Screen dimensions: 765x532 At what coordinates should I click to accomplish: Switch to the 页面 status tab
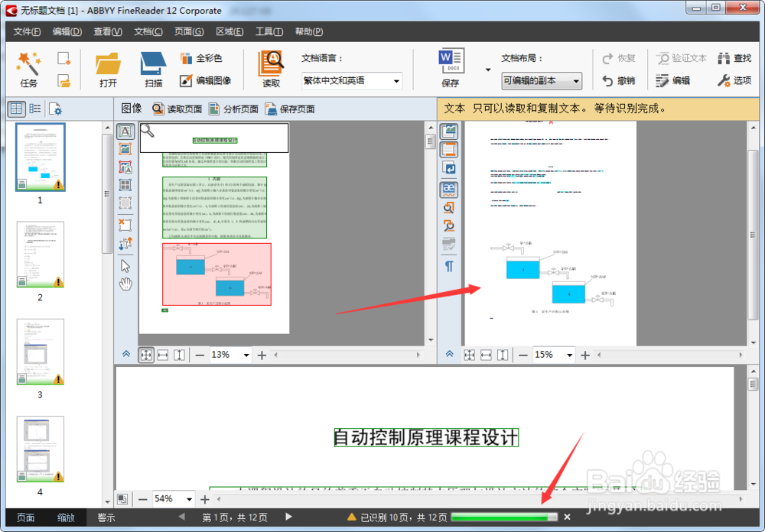[x=25, y=517]
